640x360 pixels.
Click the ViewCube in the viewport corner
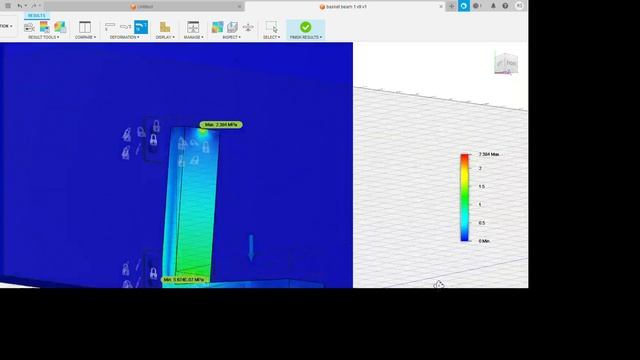(506, 63)
